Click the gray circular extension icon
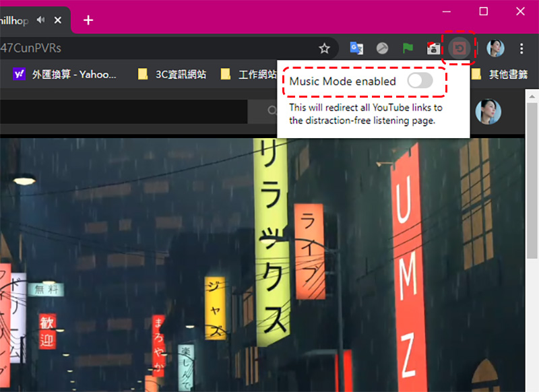 382,48
